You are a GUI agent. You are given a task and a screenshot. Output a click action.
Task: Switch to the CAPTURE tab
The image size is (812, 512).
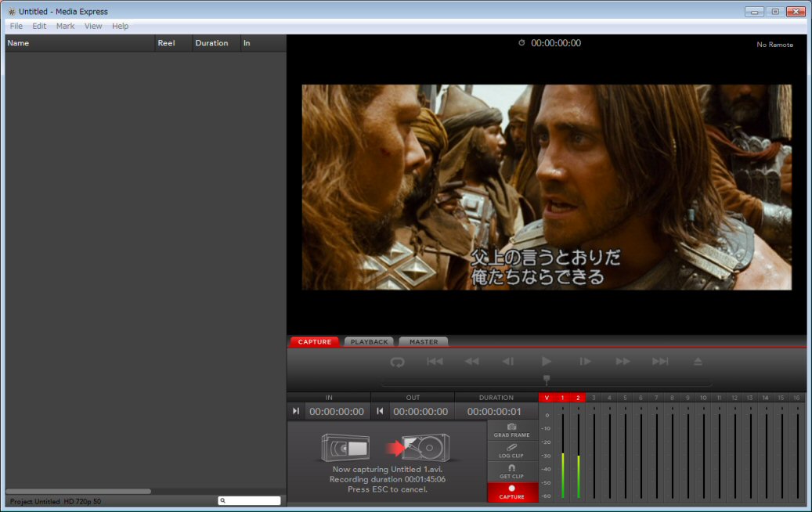click(x=314, y=341)
